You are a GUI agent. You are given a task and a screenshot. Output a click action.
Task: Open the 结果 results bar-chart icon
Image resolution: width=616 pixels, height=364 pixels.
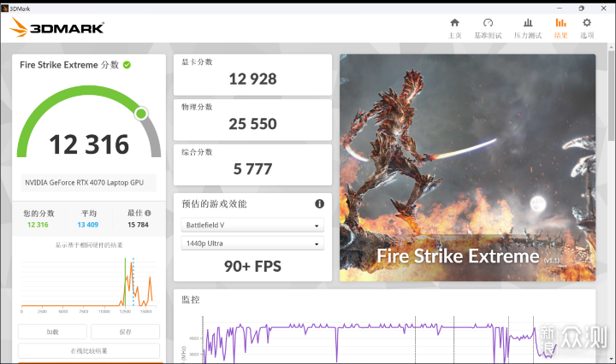[560, 23]
